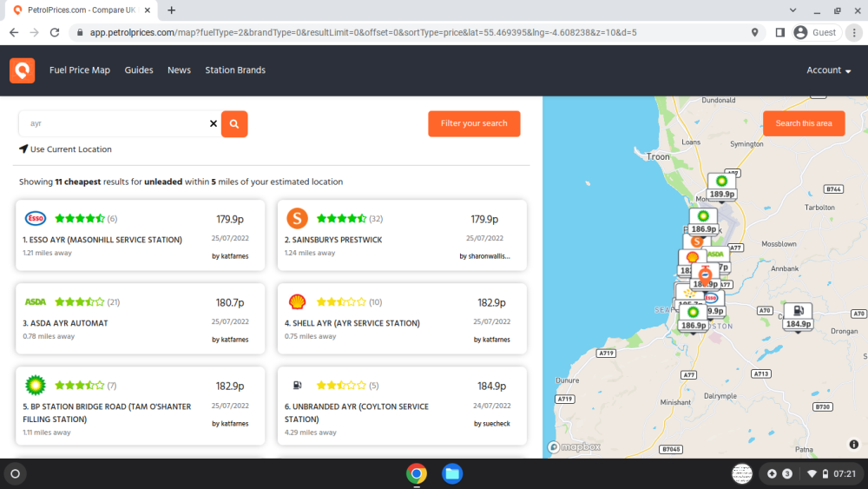Screen dimensions: 868x489
Task: Click 'by suecheck' contributor text
Action: (x=491, y=424)
